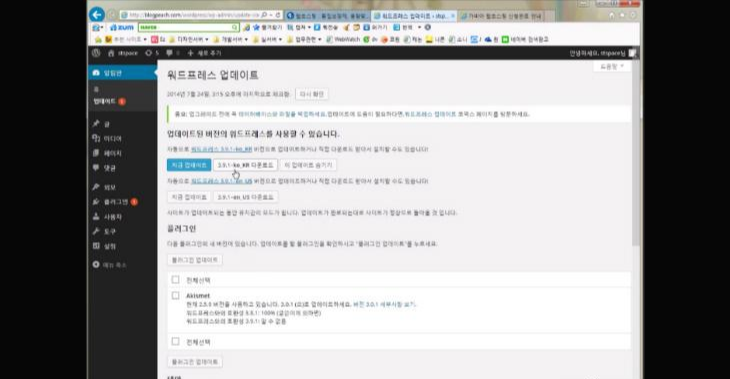Click the 3.9.1-en_US 다운로드 button
The height and width of the screenshot is (379, 730).
pyautogui.click(x=245, y=197)
